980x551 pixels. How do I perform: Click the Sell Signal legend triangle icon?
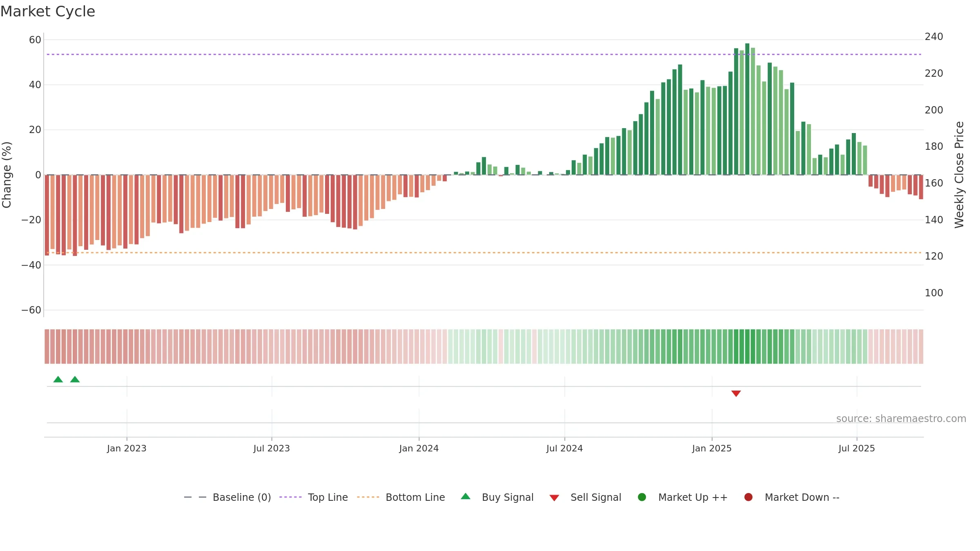coord(554,498)
